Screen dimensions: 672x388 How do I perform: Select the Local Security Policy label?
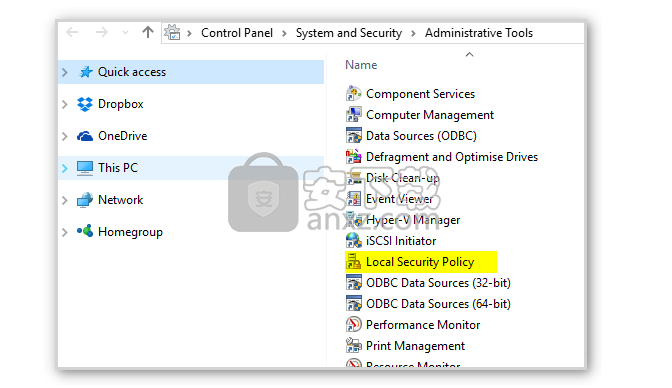coord(420,262)
